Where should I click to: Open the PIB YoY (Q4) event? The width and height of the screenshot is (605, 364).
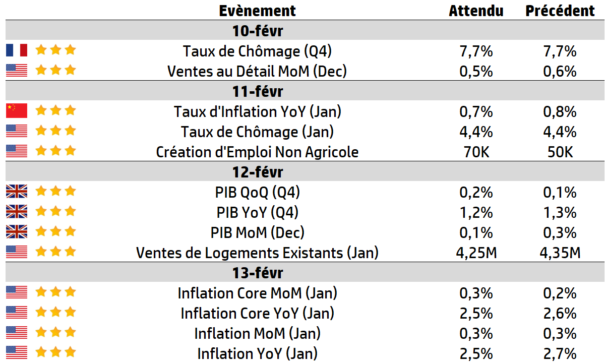click(x=257, y=212)
